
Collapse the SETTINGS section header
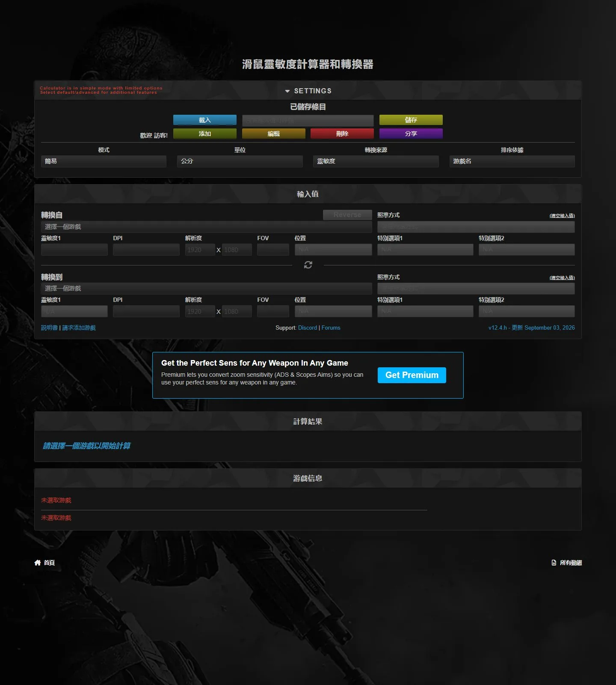pyautogui.click(x=308, y=91)
